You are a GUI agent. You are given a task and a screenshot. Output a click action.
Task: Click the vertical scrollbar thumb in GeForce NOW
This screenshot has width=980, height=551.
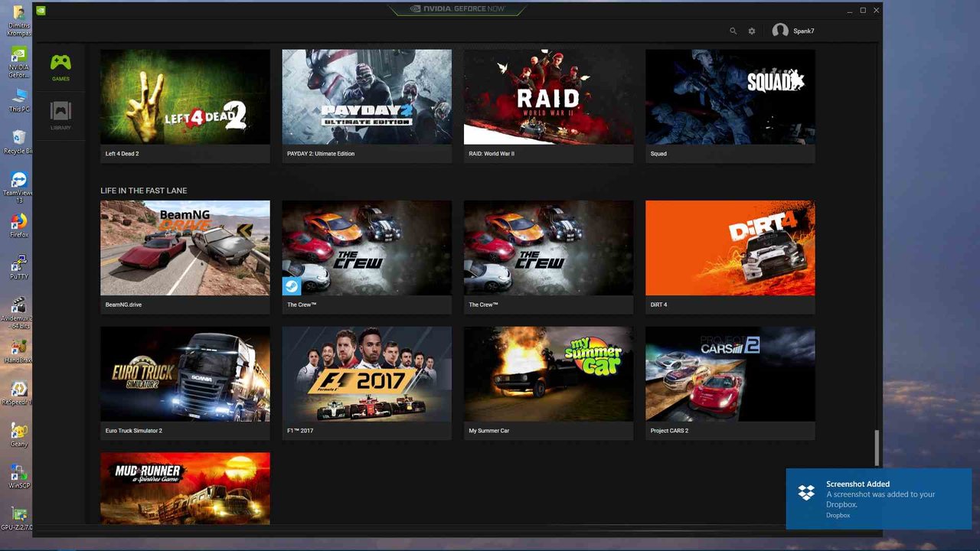click(877, 448)
